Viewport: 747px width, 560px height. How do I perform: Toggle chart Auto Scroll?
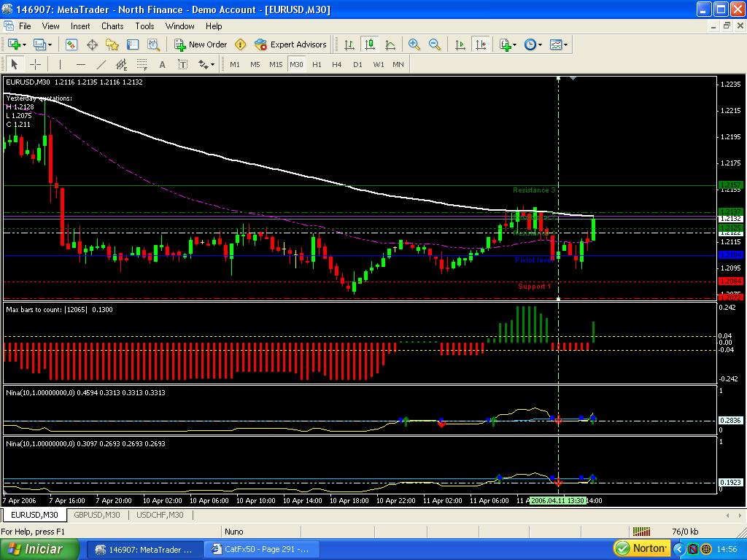point(460,44)
